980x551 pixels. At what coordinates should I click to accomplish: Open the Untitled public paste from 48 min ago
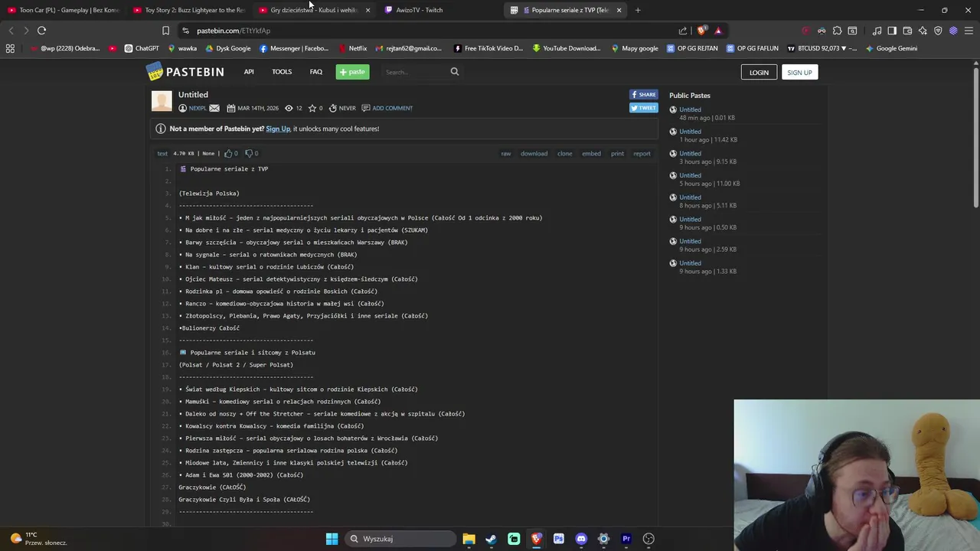point(690,109)
